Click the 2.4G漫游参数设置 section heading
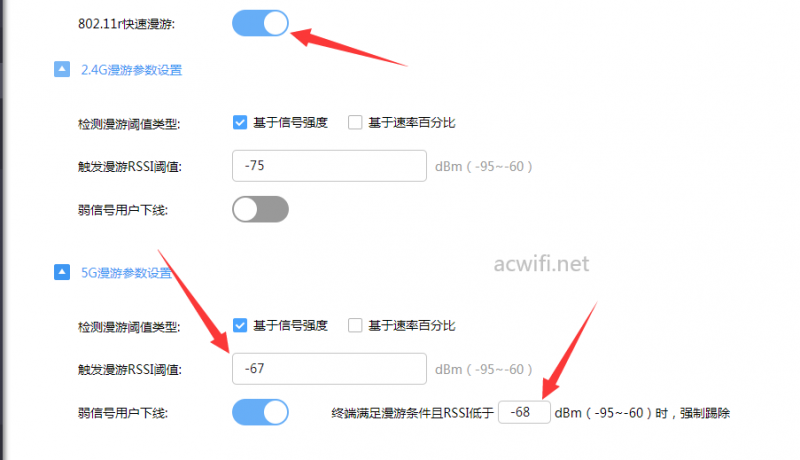The width and height of the screenshot is (800, 460). [x=132, y=70]
